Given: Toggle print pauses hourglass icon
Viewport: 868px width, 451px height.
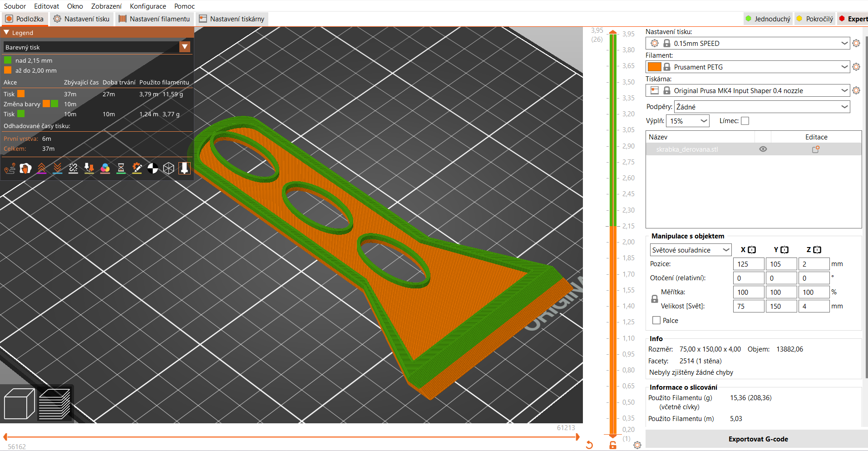Looking at the screenshot, I should [x=121, y=169].
